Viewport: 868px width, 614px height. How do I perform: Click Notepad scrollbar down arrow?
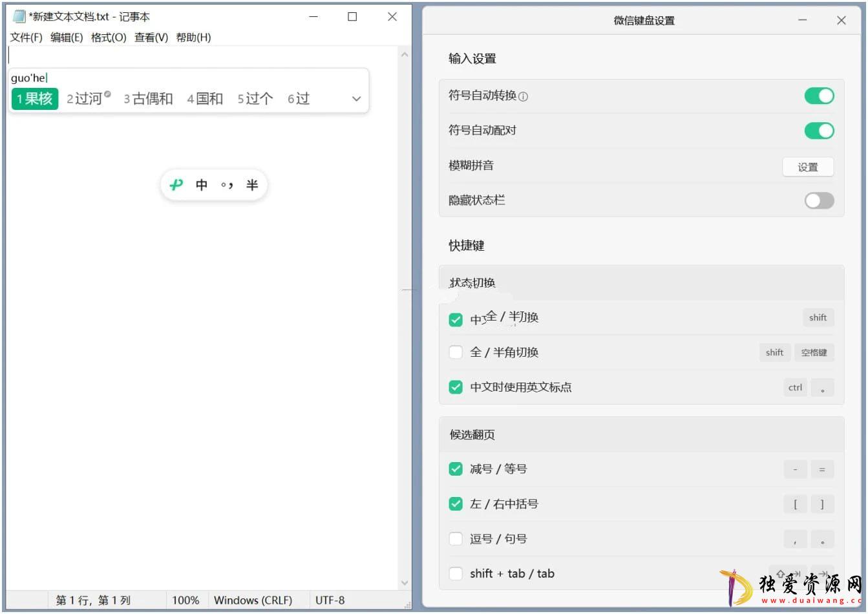point(405,583)
